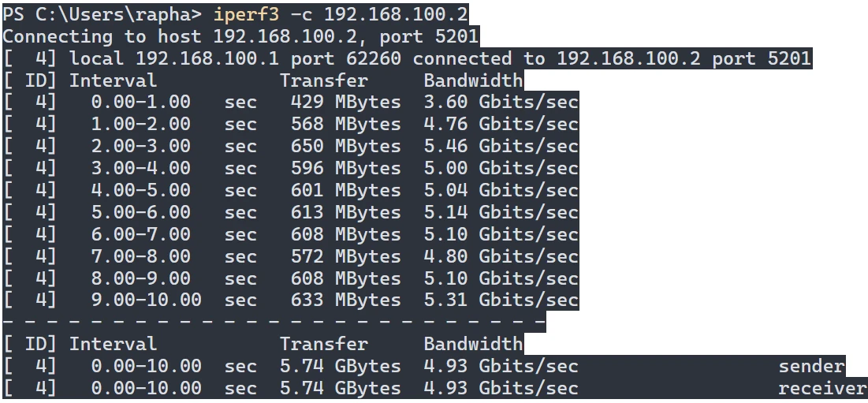Click the "Connecting to host" line
Viewport: 868px width, 403px height.
240,36
